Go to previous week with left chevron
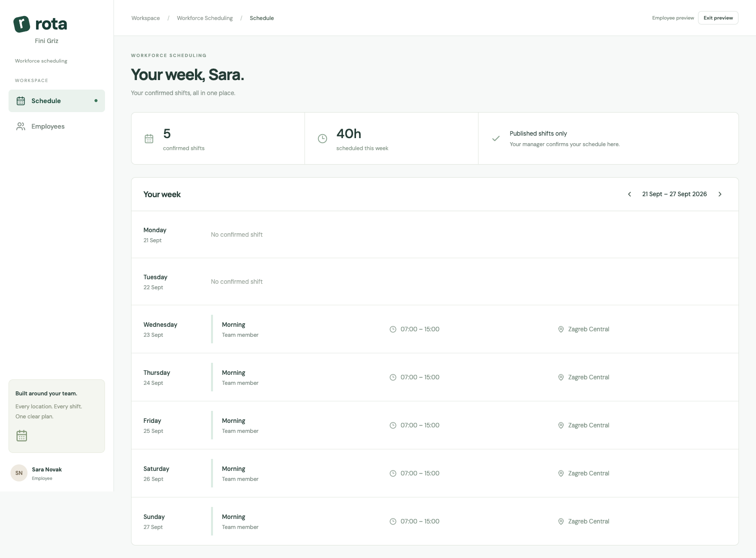 (x=629, y=194)
